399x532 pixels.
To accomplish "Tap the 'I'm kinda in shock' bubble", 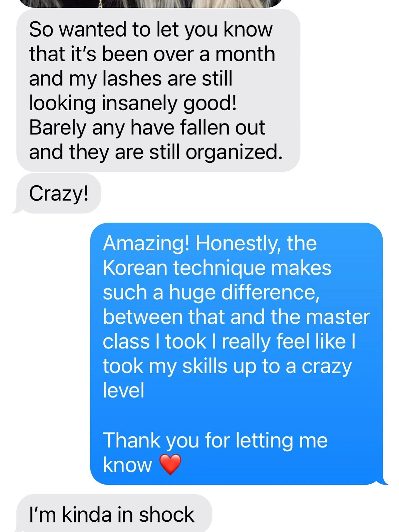I will click(114, 513).
